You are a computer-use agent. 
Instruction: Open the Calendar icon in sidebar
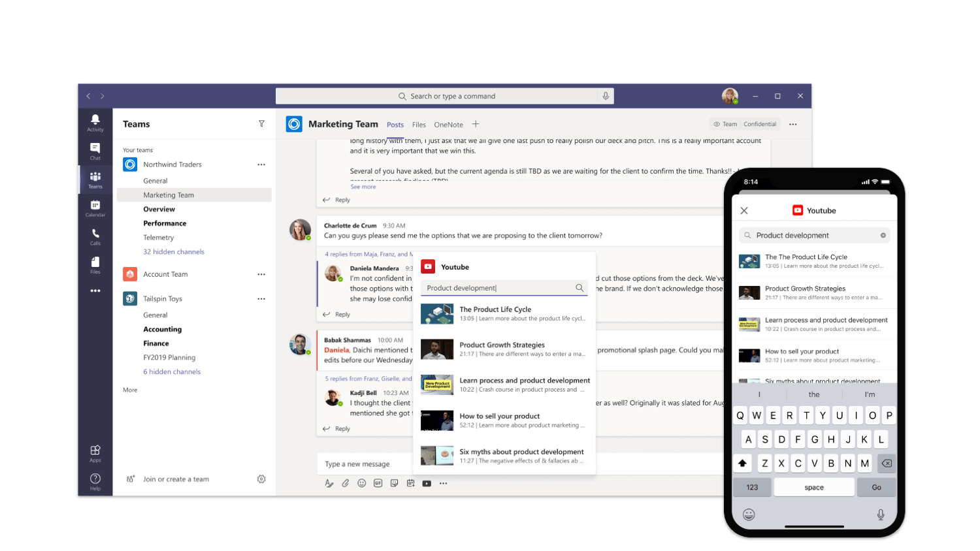tap(95, 208)
